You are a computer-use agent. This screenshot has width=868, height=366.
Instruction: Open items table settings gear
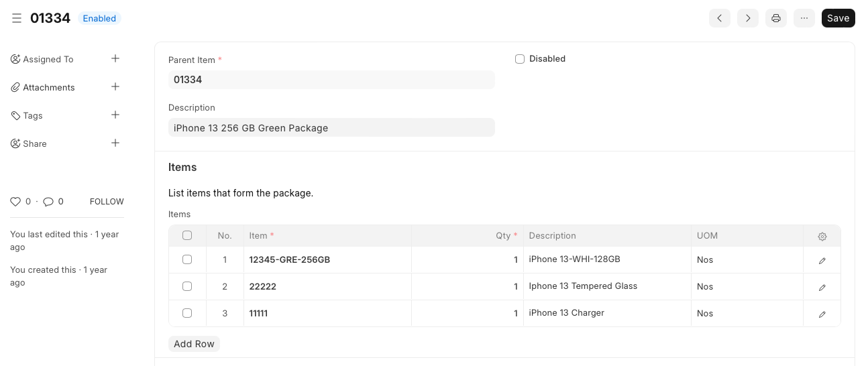822,237
